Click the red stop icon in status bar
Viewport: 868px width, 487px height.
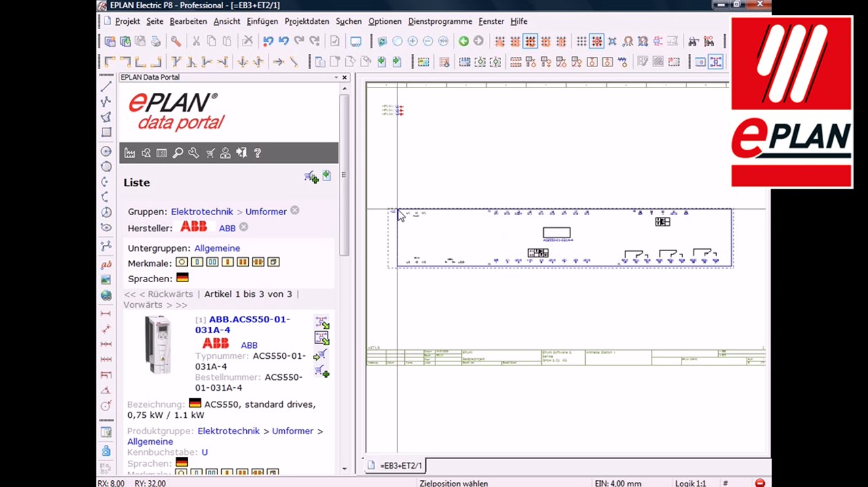759,483
